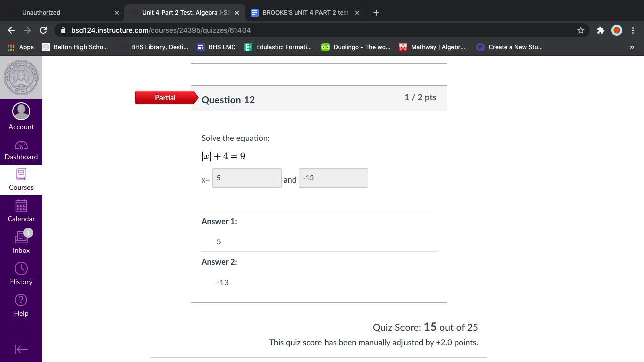
Task: Open the Edulastic bookmark
Action: tap(278, 47)
